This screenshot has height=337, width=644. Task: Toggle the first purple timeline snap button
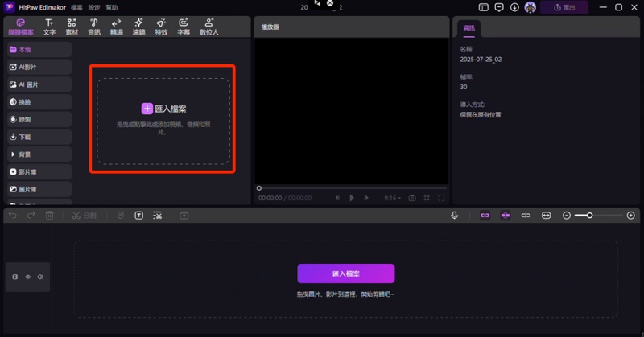485,216
